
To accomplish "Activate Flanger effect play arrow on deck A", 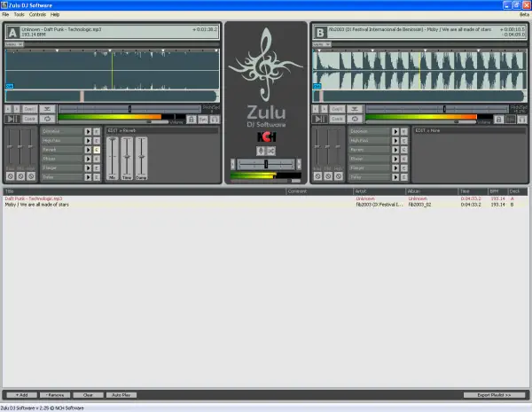I will pyautogui.click(x=88, y=168).
